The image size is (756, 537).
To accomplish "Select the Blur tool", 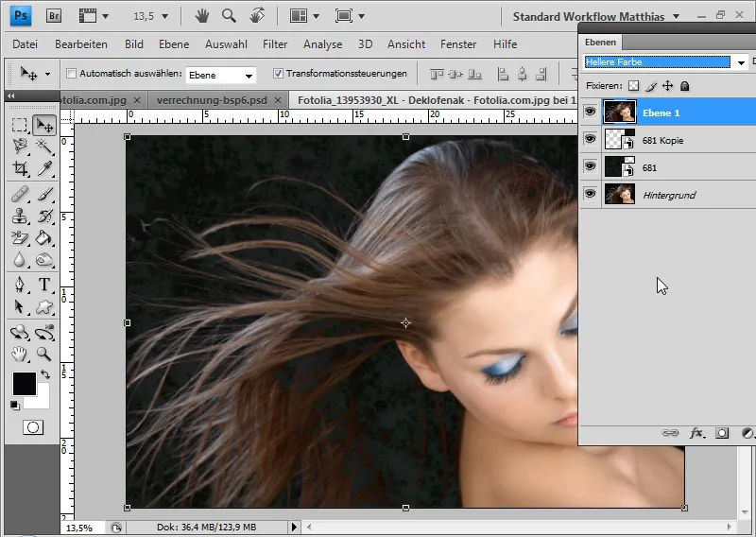I will pos(19,260).
